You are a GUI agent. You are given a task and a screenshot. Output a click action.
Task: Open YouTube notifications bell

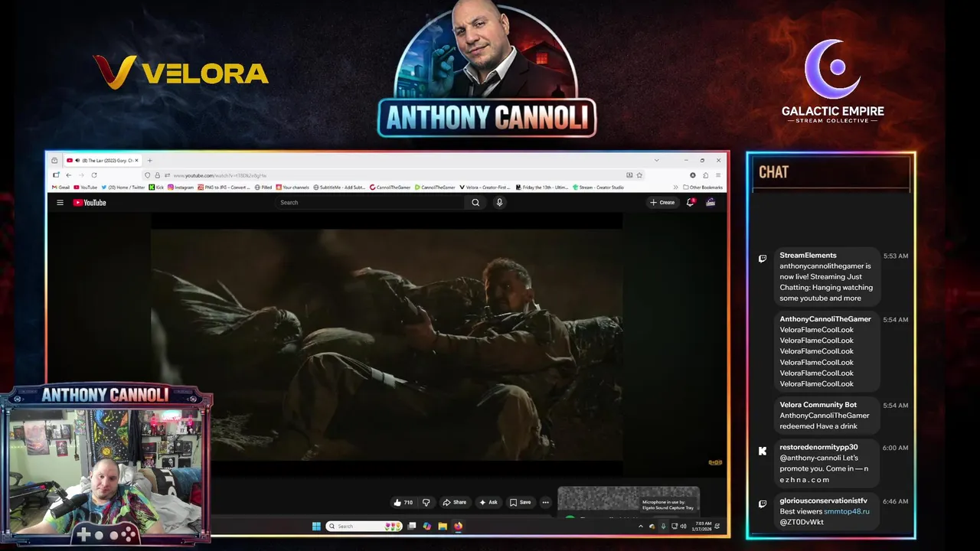click(x=690, y=203)
